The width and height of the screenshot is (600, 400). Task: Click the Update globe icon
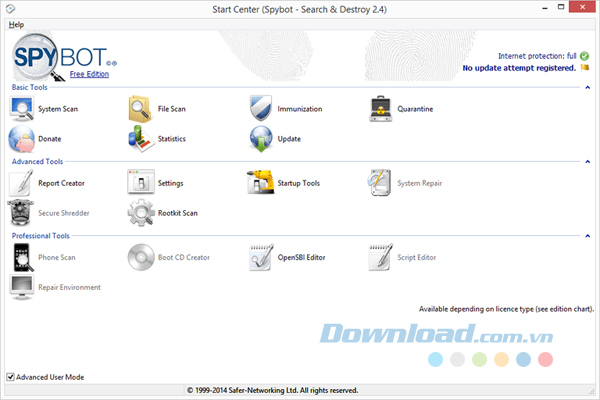(260, 139)
